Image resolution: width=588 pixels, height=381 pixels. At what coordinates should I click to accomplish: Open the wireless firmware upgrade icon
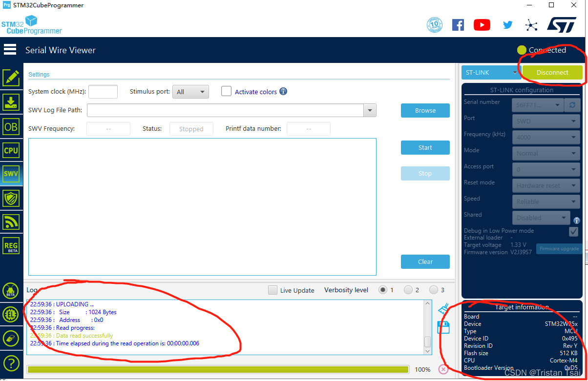(11, 222)
